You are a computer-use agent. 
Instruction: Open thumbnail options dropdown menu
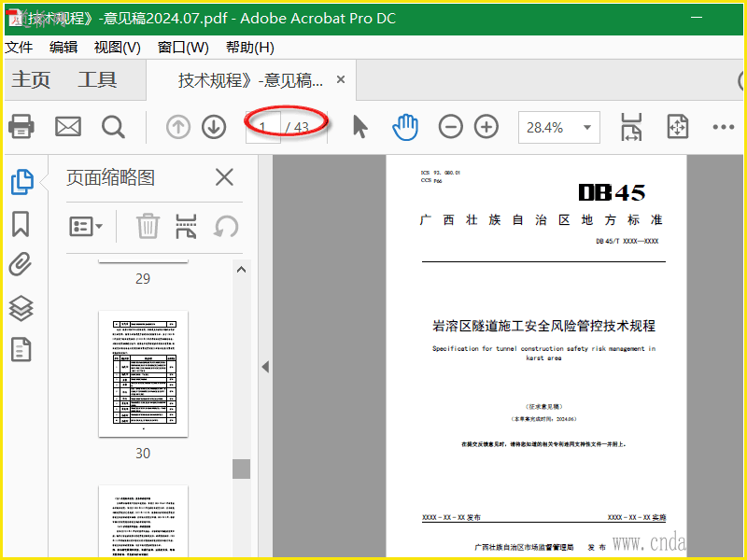86,227
